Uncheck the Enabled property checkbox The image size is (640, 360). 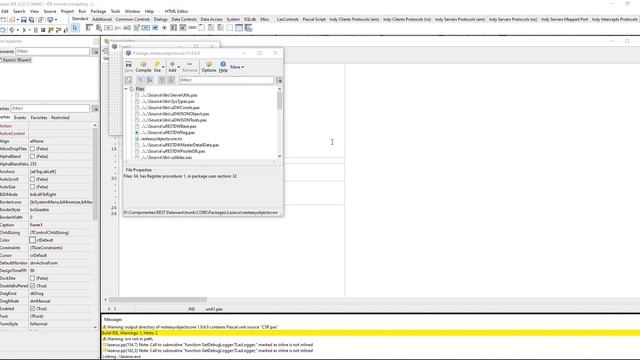pyautogui.click(x=32, y=309)
